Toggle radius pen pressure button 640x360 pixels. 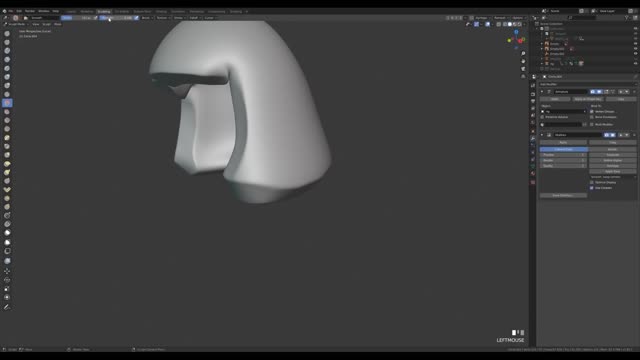tap(96, 18)
